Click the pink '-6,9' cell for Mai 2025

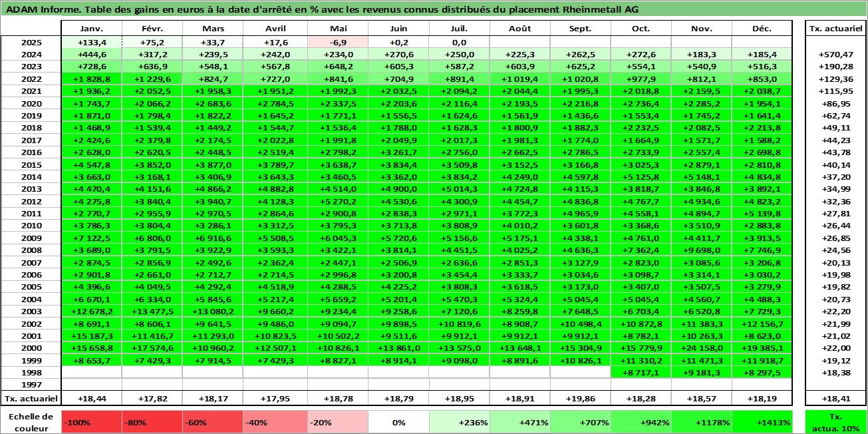(x=338, y=42)
